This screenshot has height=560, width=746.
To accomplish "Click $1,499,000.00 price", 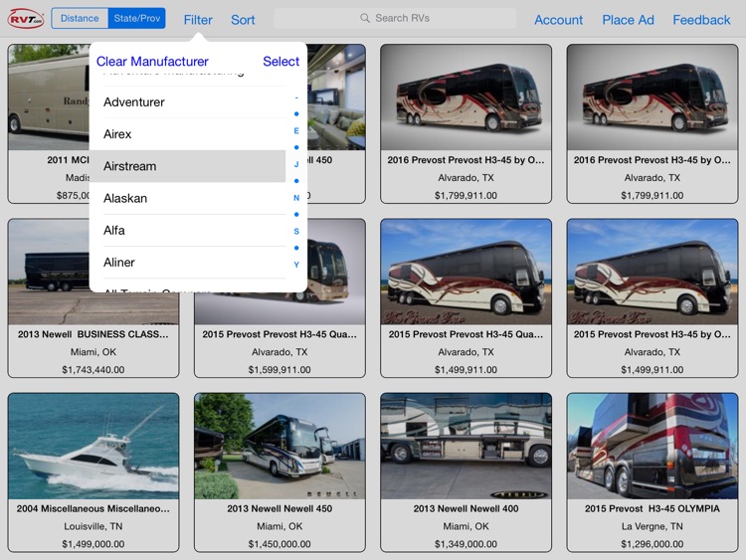I will point(93,544).
